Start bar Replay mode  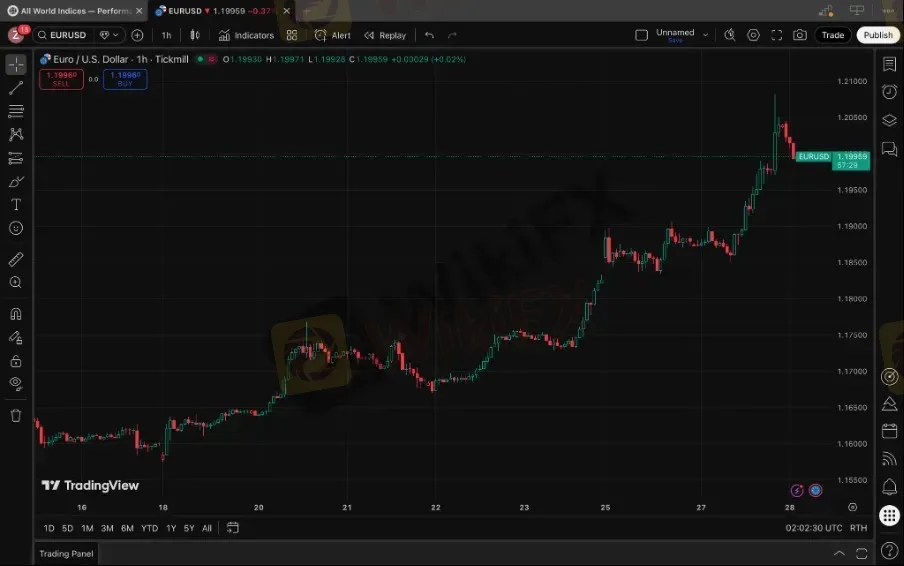(385, 35)
